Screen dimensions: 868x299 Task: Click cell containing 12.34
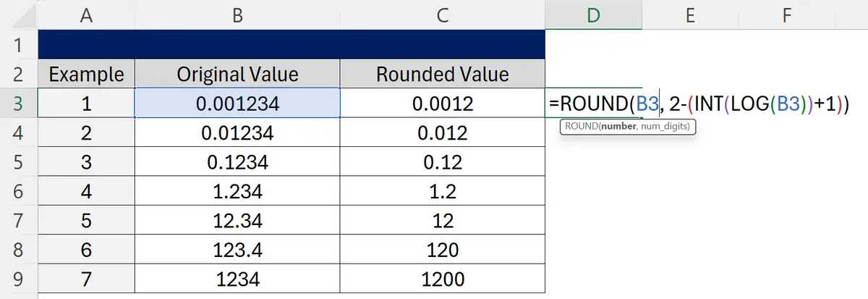pos(237,221)
